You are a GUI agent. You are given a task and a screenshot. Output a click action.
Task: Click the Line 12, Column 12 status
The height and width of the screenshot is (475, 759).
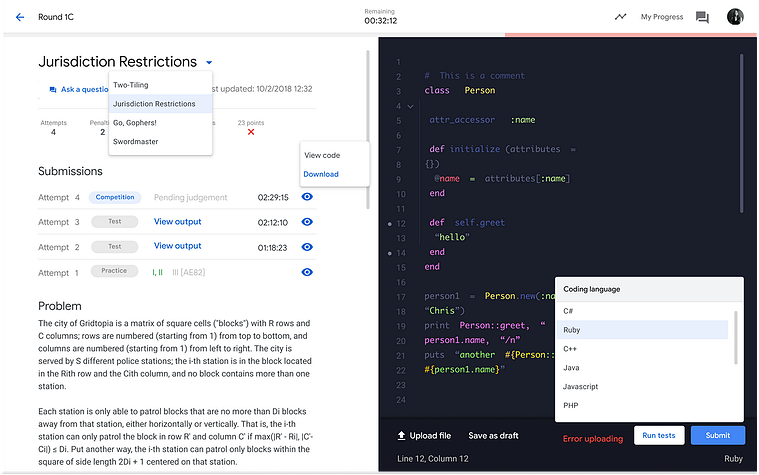[x=433, y=459]
